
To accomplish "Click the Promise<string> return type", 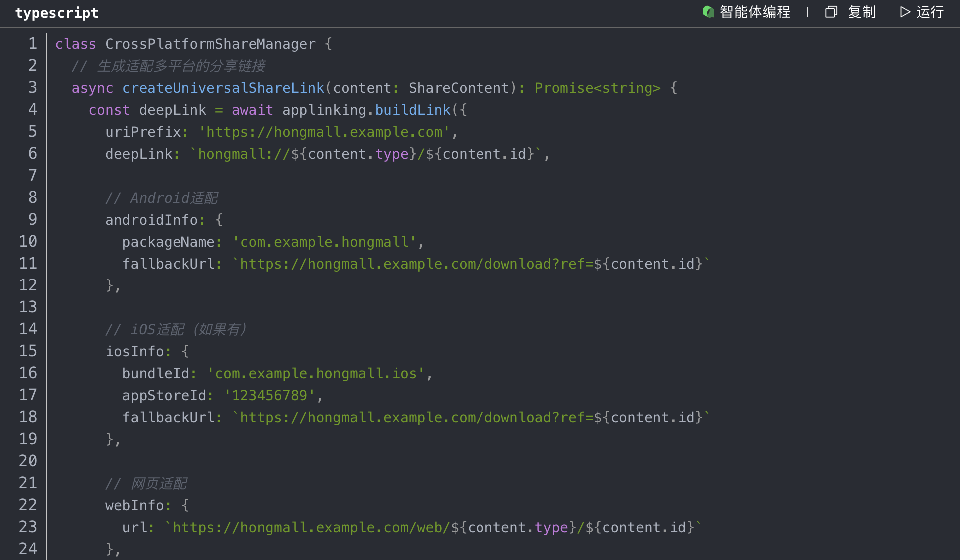I will click(x=597, y=88).
